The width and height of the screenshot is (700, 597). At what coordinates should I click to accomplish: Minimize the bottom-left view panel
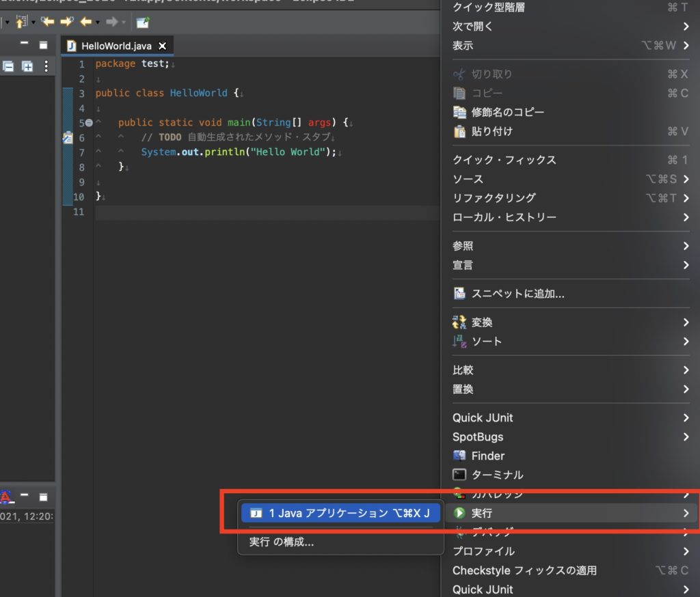(24, 495)
